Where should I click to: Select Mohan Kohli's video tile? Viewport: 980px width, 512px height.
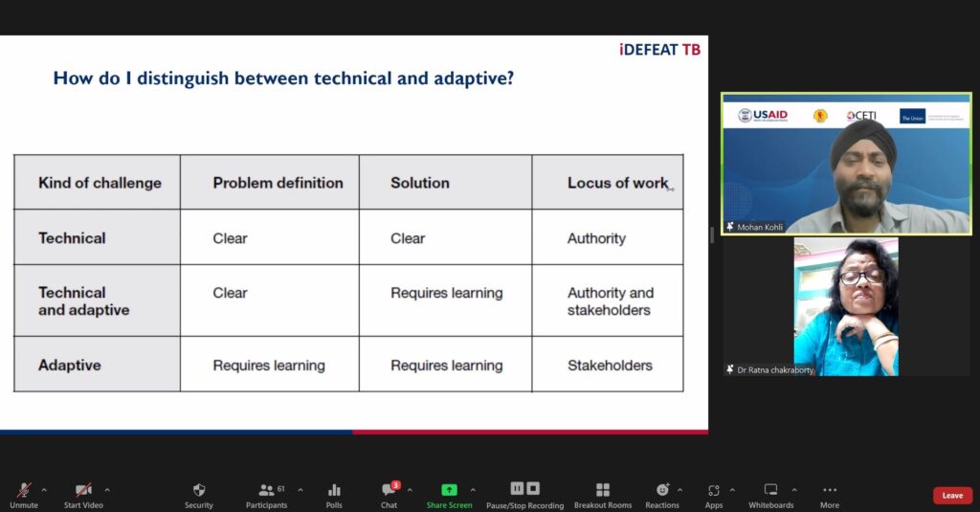tap(846, 164)
